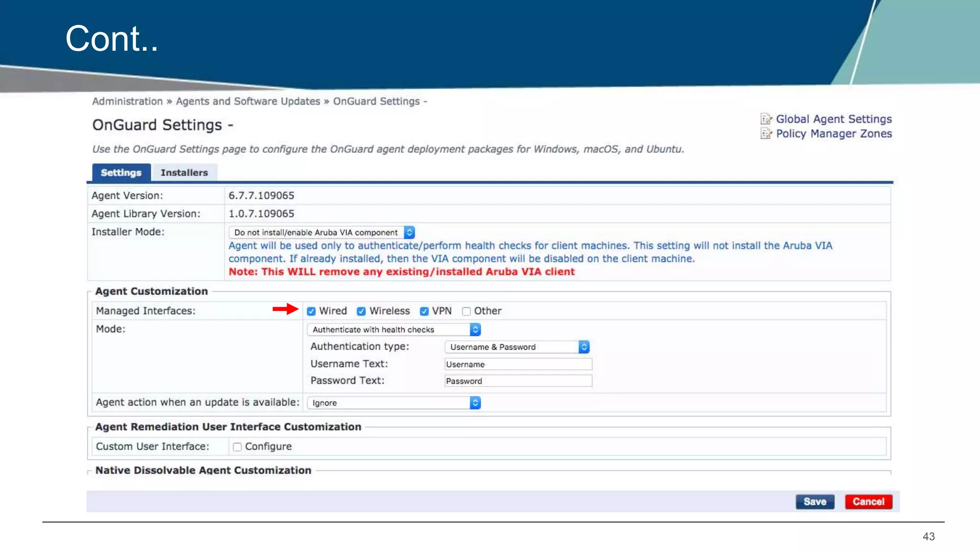Screen dimensions: 980x551
Task: Open the Authentication type dropdown
Action: 517,347
